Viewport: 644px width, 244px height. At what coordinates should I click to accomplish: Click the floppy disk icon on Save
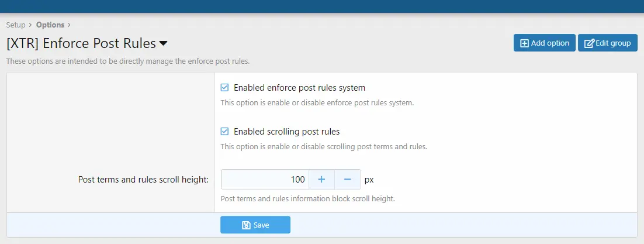pyautogui.click(x=246, y=225)
